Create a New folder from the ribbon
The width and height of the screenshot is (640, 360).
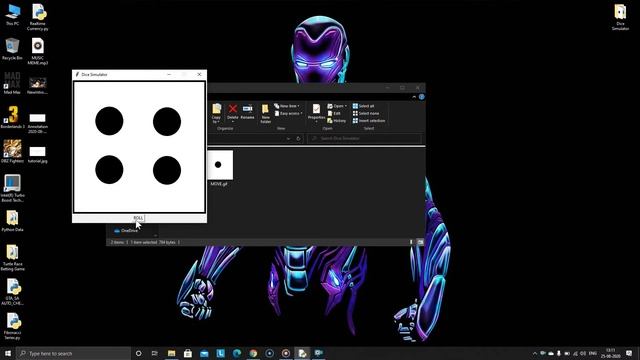(x=265, y=113)
